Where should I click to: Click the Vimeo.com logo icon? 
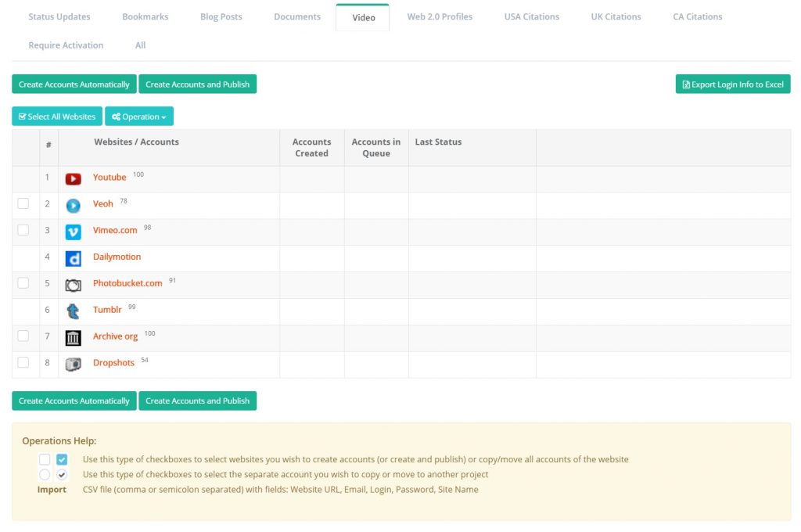73,232
